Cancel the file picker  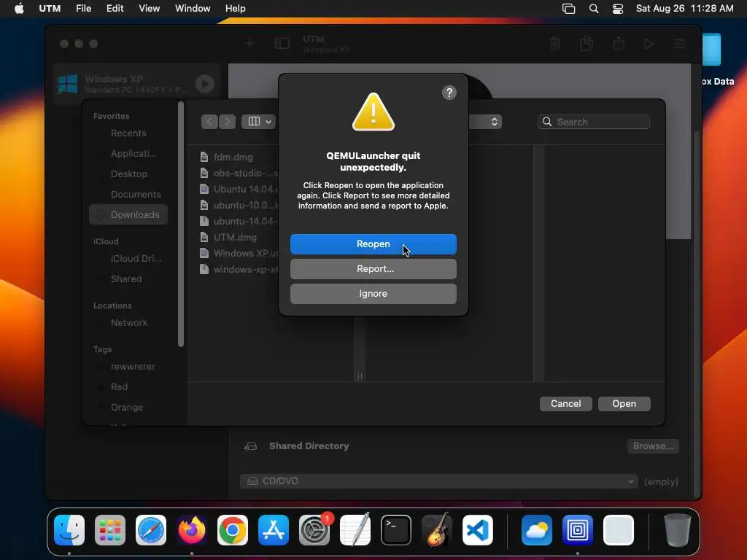pyautogui.click(x=565, y=403)
